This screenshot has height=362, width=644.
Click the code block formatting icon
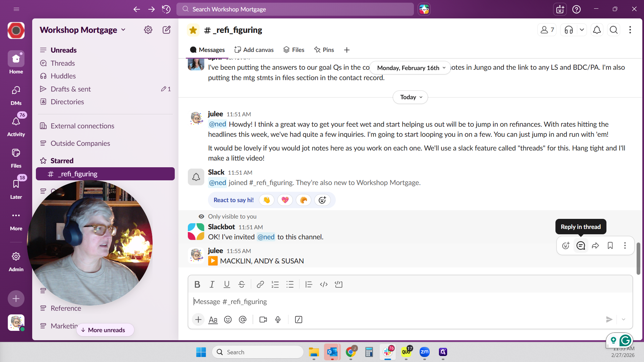click(338, 285)
